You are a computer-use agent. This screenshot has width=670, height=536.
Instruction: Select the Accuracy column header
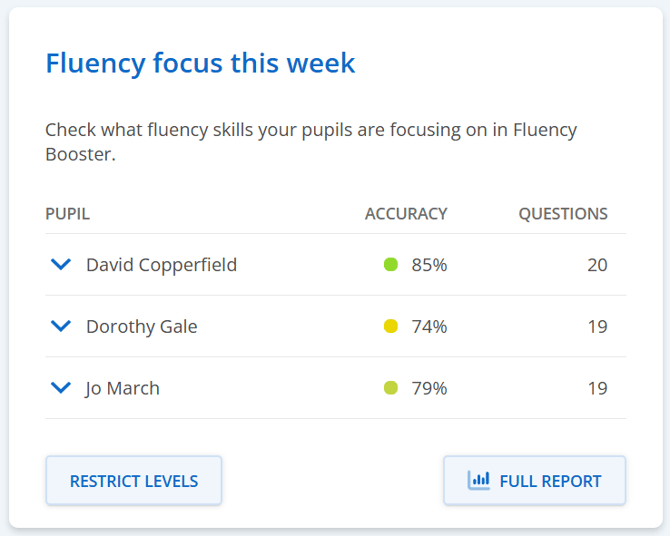point(406,214)
